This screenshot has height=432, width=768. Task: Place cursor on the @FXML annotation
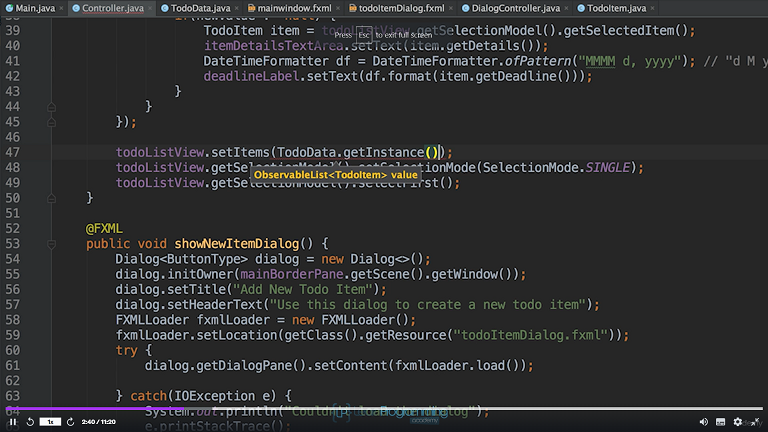(104, 229)
